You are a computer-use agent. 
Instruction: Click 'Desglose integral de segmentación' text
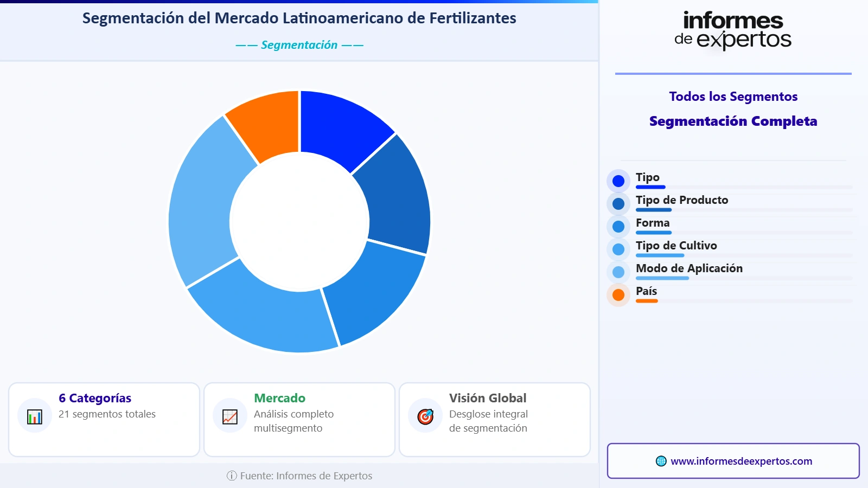click(x=488, y=421)
